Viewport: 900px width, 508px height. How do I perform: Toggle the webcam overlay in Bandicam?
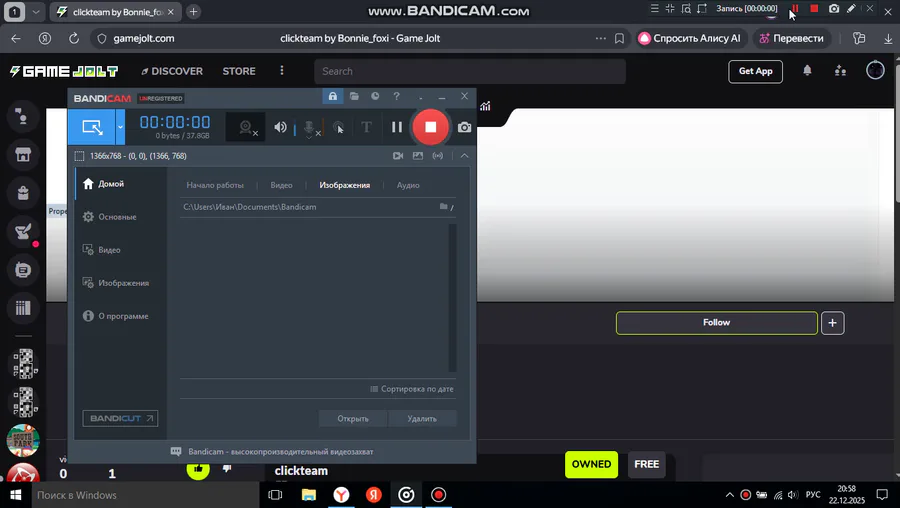tap(246, 127)
